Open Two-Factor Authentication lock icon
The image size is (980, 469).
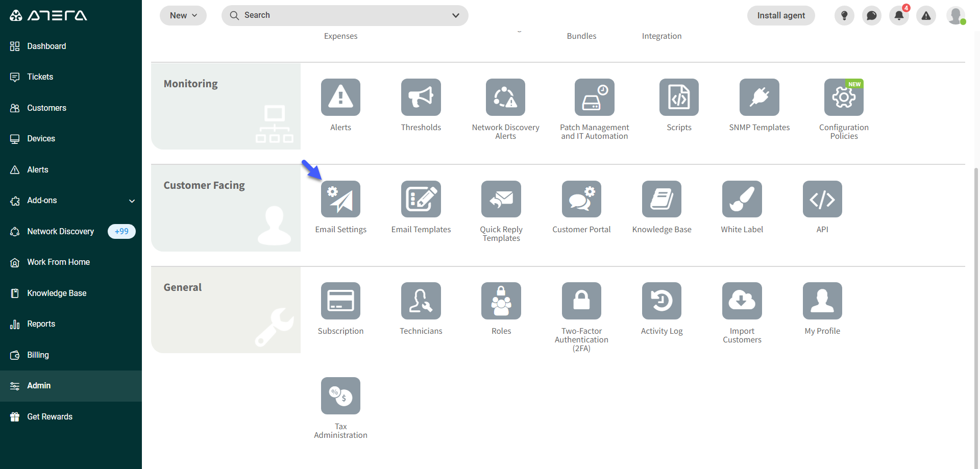(x=581, y=301)
